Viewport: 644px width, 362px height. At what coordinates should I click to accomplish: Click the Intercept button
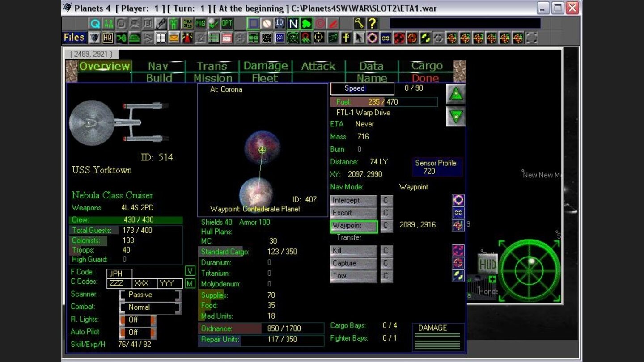pos(354,200)
